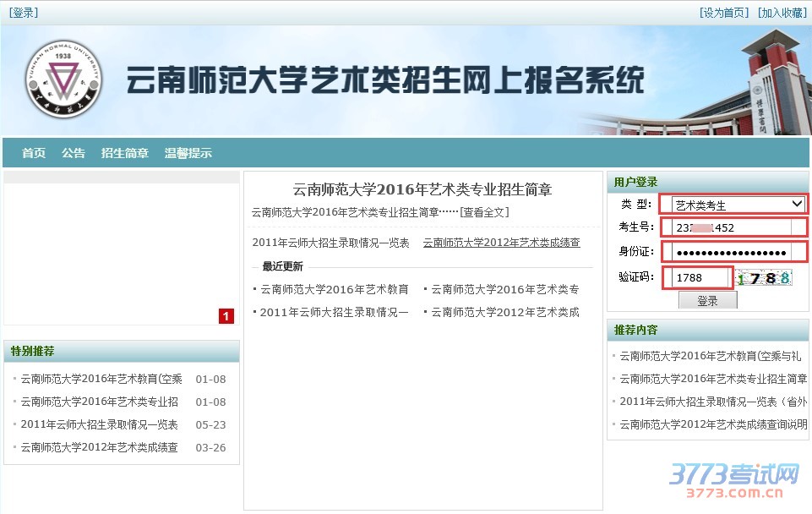The width and height of the screenshot is (812, 514).
Task: Click the [登录] link at top left
Action: coord(24,13)
